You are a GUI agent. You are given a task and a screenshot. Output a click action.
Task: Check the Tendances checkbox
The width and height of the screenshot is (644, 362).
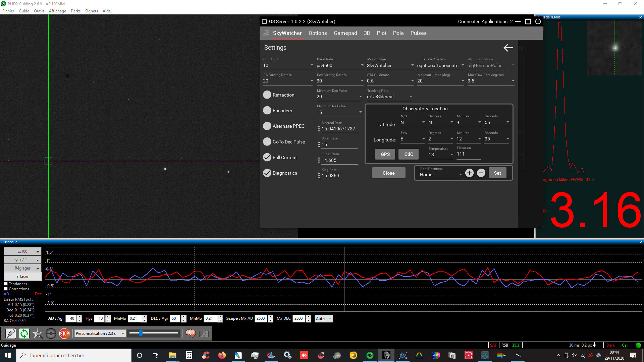pyautogui.click(x=6, y=284)
